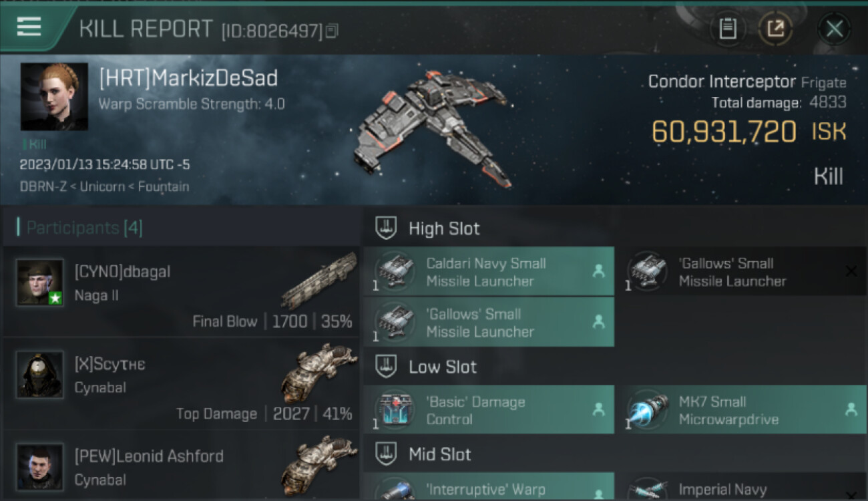This screenshot has height=501, width=868.
Task: Copy the kill report ID
Action: click(333, 31)
